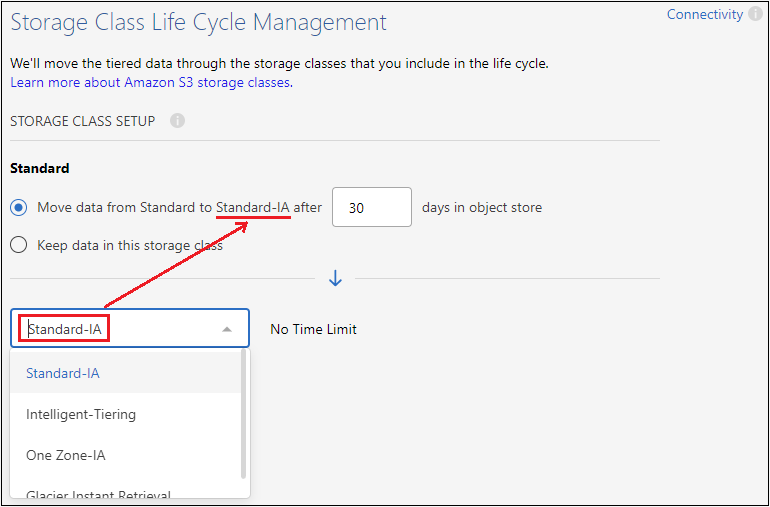The width and height of the screenshot is (770, 507).
Task: Click the 'Storage Class Life Cycle Management' heading
Action: pos(198,22)
